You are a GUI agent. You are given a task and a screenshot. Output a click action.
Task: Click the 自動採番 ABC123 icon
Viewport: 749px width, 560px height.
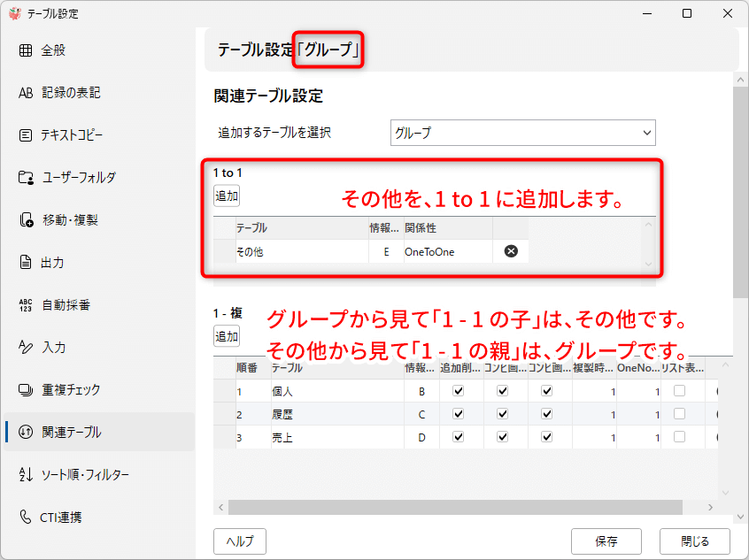(26, 305)
